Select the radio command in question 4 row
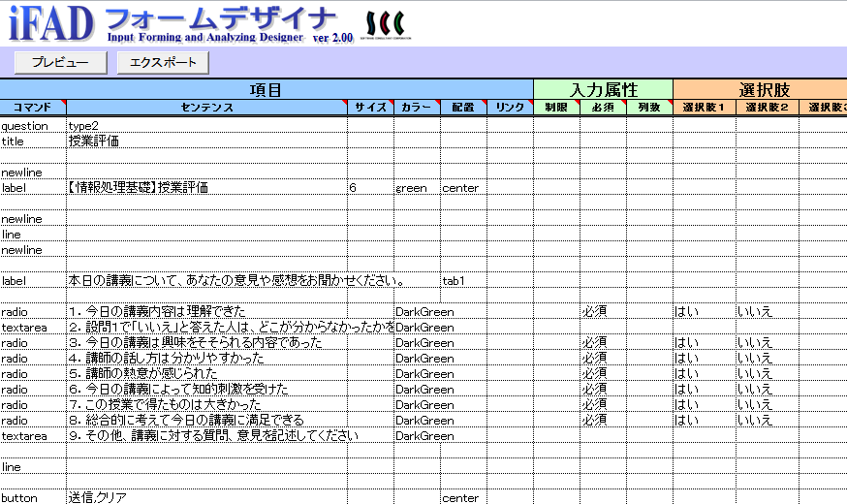The width and height of the screenshot is (847, 504). click(x=33, y=359)
